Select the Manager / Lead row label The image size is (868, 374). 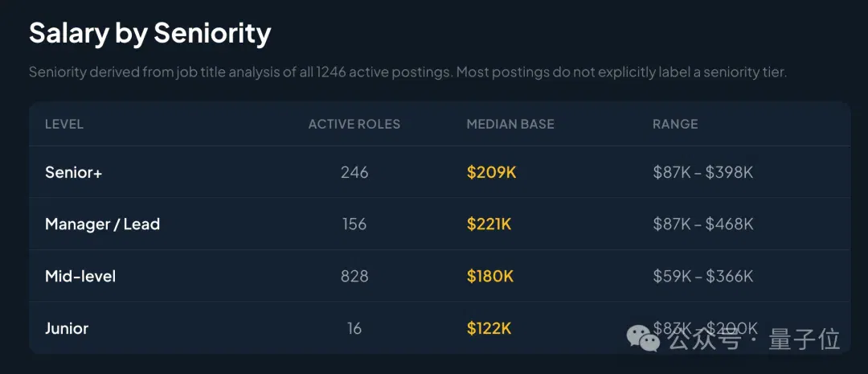(x=102, y=224)
